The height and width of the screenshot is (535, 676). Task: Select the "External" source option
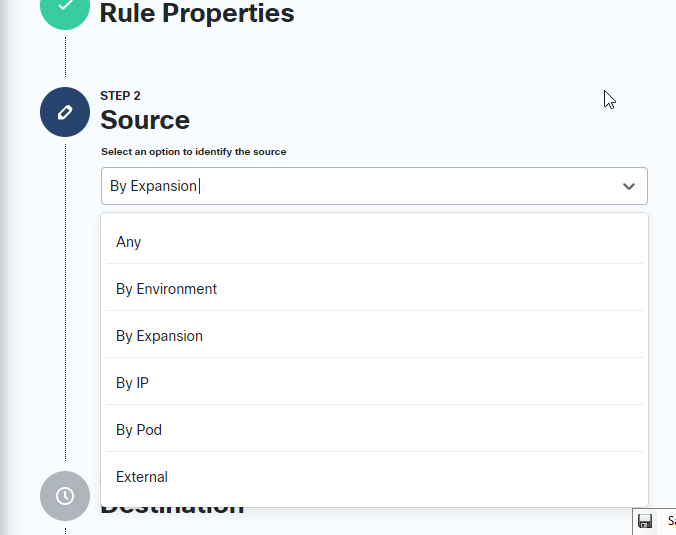point(142,477)
